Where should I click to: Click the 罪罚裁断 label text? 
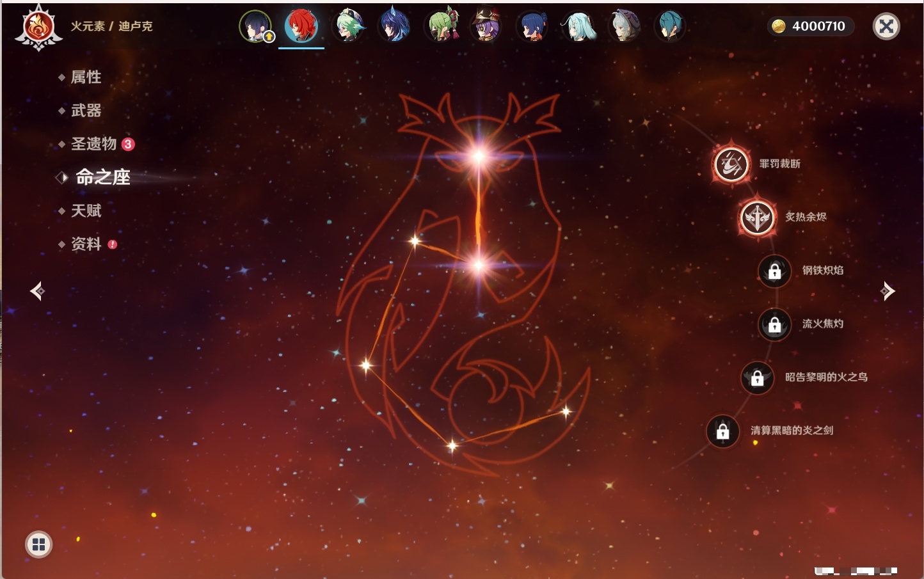pos(779,164)
